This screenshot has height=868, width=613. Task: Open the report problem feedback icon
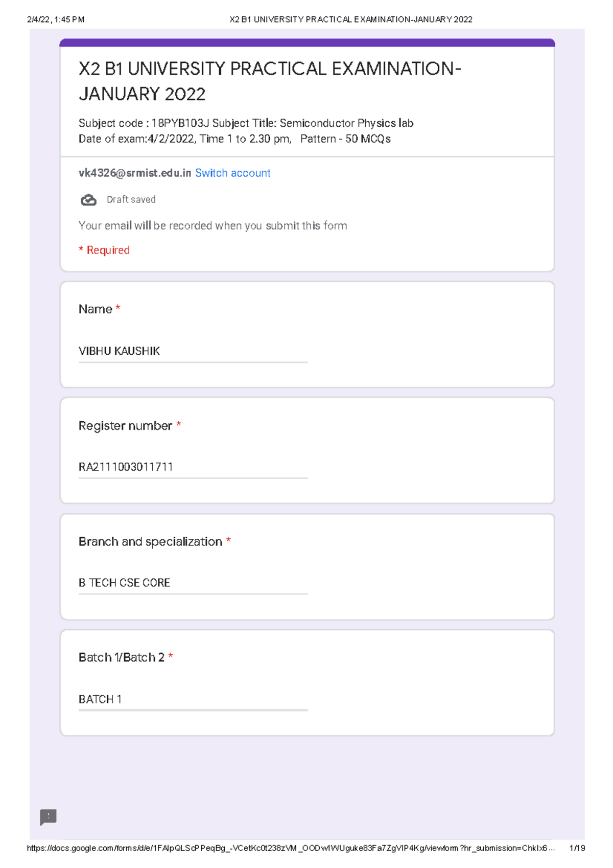tap(49, 817)
